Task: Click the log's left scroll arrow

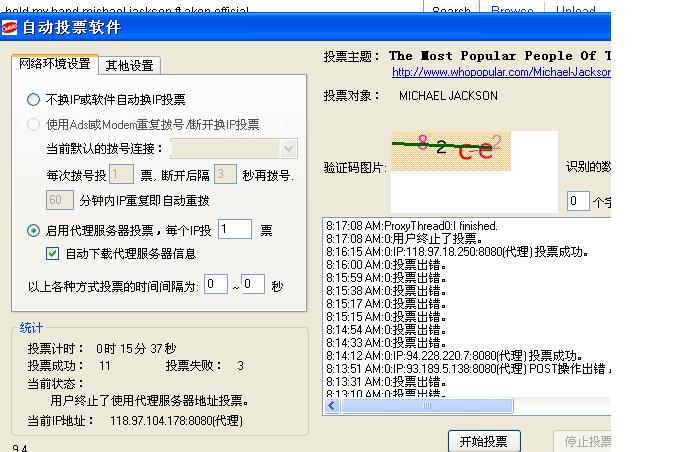Action: click(x=332, y=406)
